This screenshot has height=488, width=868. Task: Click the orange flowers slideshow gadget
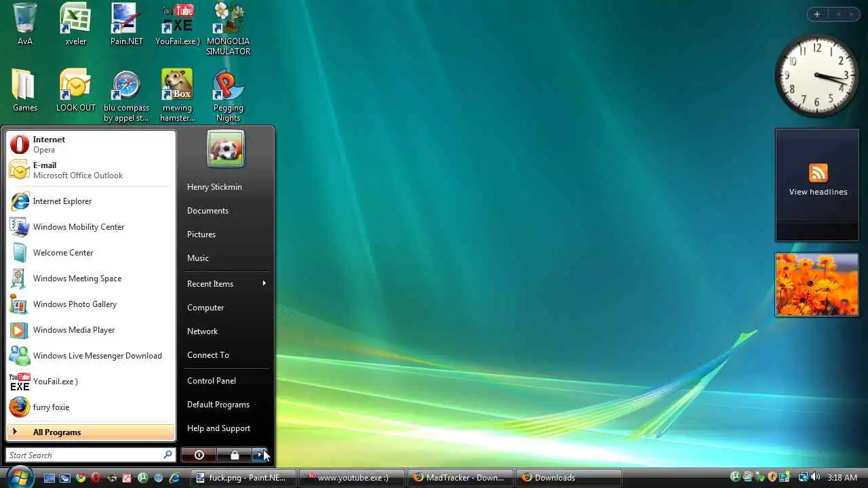click(817, 285)
